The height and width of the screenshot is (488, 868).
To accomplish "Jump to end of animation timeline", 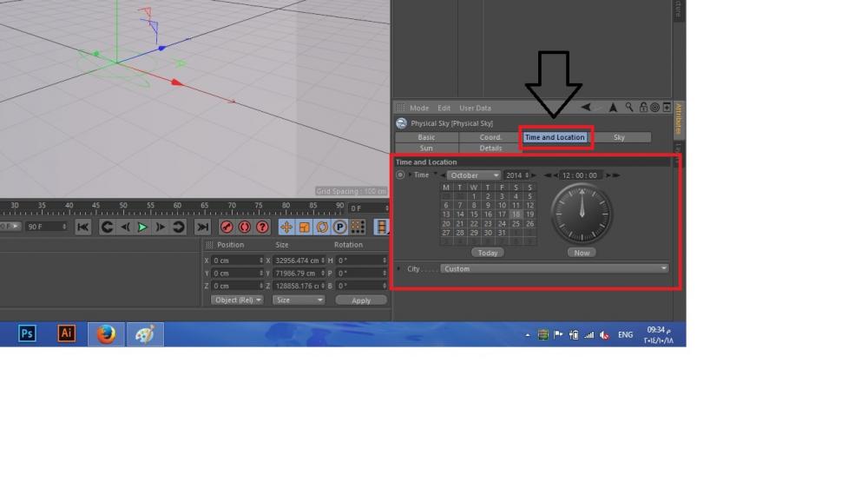I will click(202, 228).
